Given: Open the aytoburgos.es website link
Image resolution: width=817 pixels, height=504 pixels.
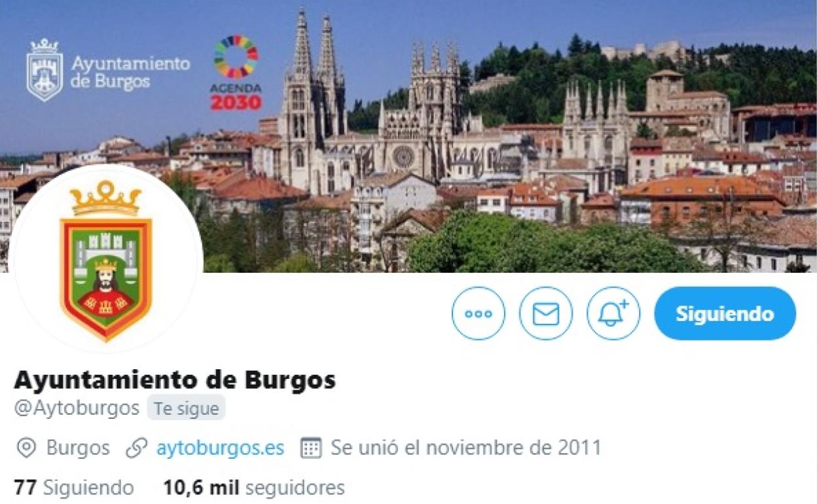Looking at the screenshot, I should [220, 448].
